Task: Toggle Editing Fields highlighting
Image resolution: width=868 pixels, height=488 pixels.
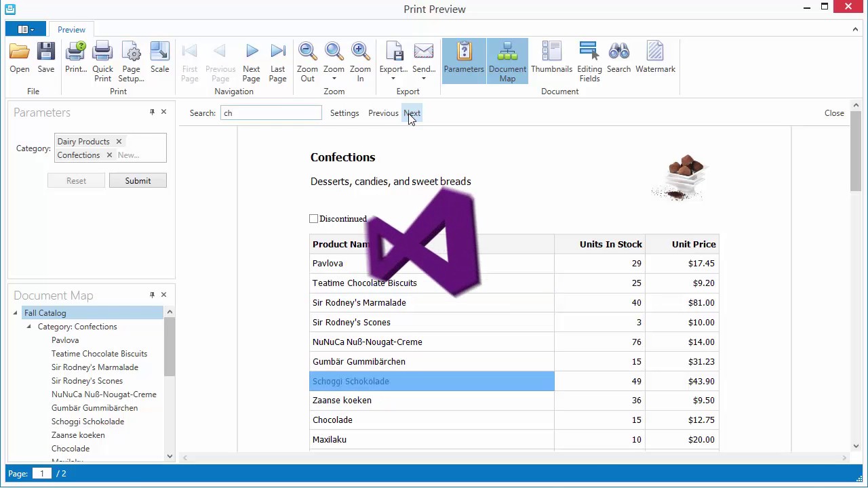Action: [589, 62]
